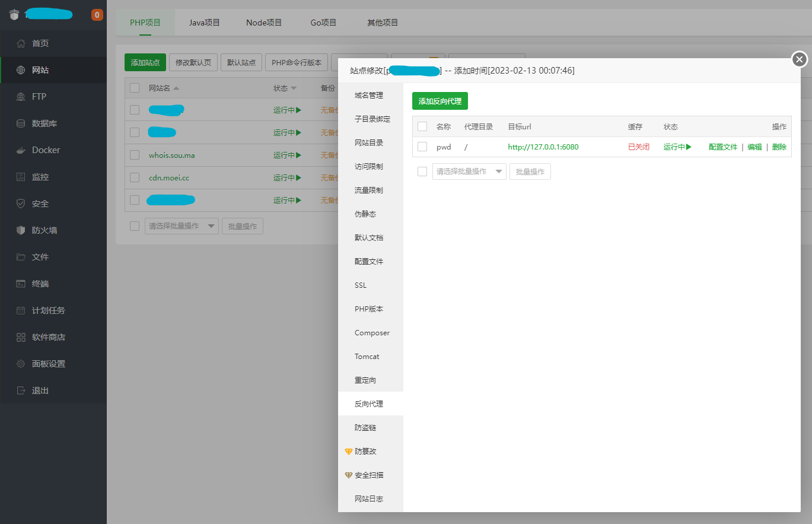Tick the checkbox for whois.sou.ma site
This screenshot has width=812, height=524.
coord(135,155)
